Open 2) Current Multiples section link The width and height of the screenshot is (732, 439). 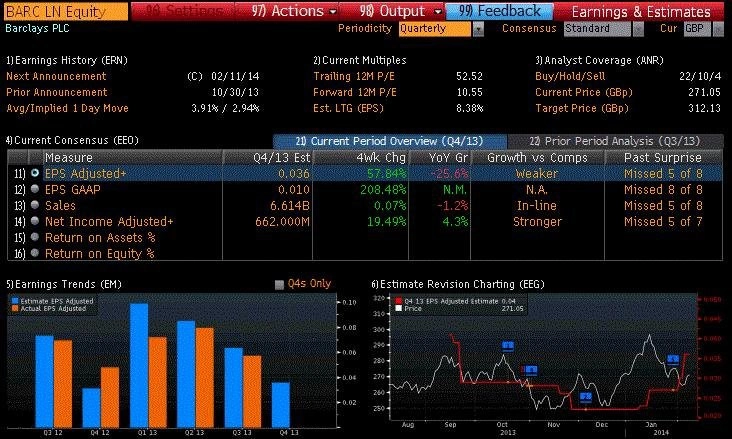(x=360, y=60)
